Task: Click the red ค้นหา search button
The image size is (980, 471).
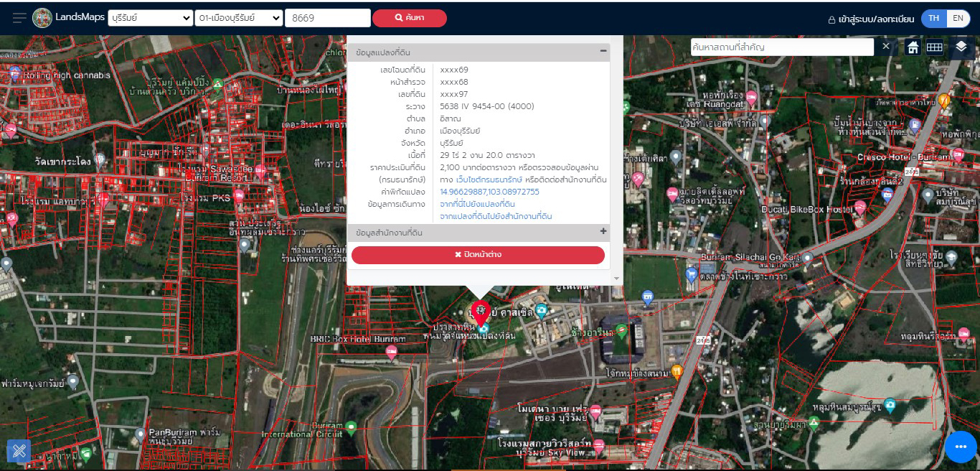Action: (409, 18)
